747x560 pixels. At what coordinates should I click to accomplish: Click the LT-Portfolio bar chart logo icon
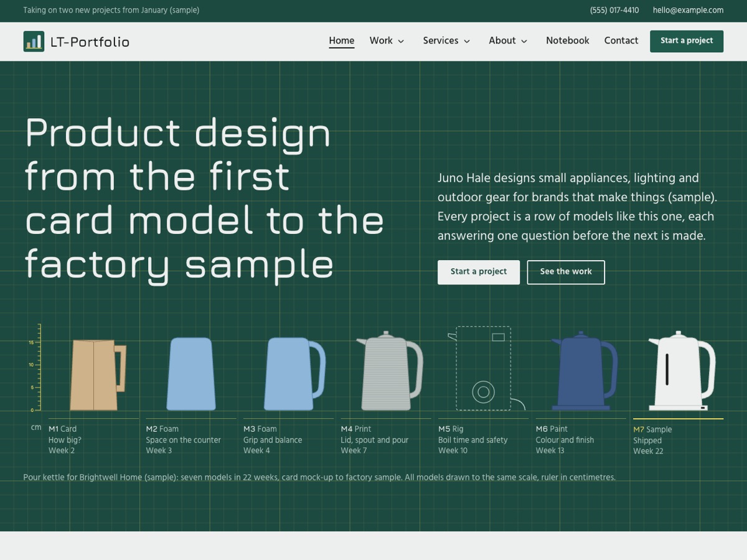coord(34,42)
